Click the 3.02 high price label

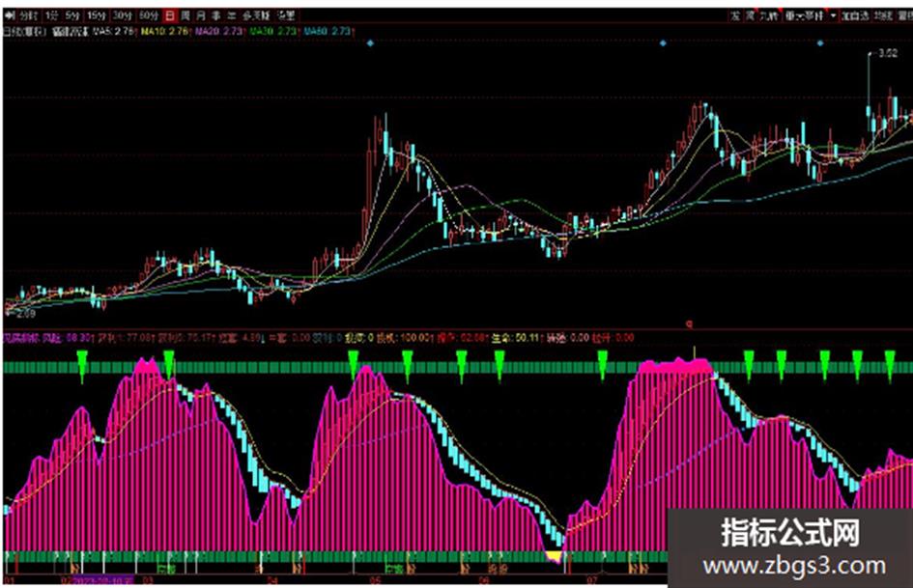888,53
